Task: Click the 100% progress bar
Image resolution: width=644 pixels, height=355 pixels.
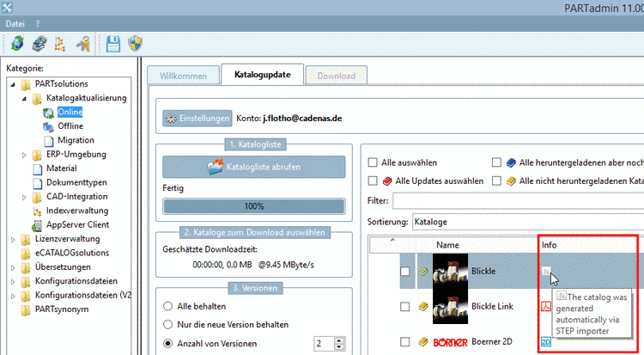Action: (x=254, y=206)
